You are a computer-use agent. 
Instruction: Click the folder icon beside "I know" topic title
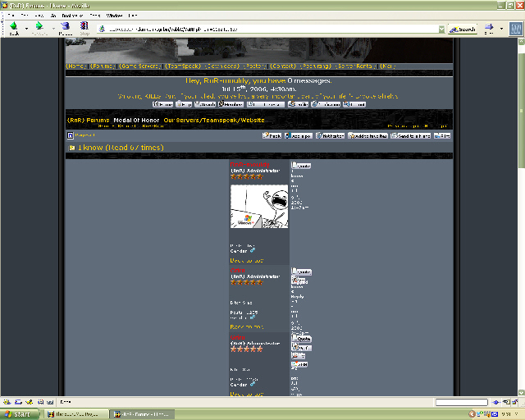pos(71,148)
